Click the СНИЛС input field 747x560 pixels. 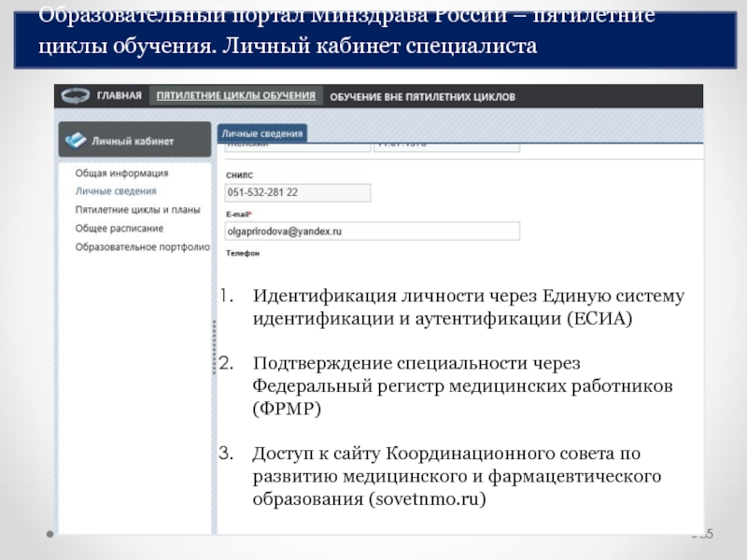pos(298,192)
